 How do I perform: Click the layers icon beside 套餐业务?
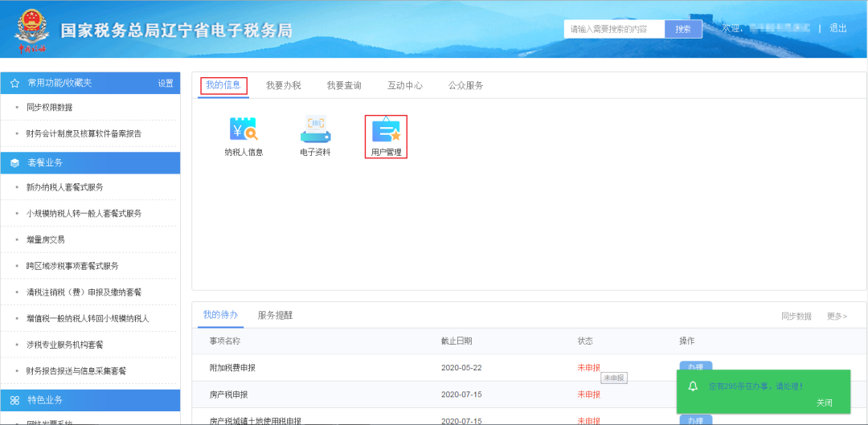click(x=15, y=163)
